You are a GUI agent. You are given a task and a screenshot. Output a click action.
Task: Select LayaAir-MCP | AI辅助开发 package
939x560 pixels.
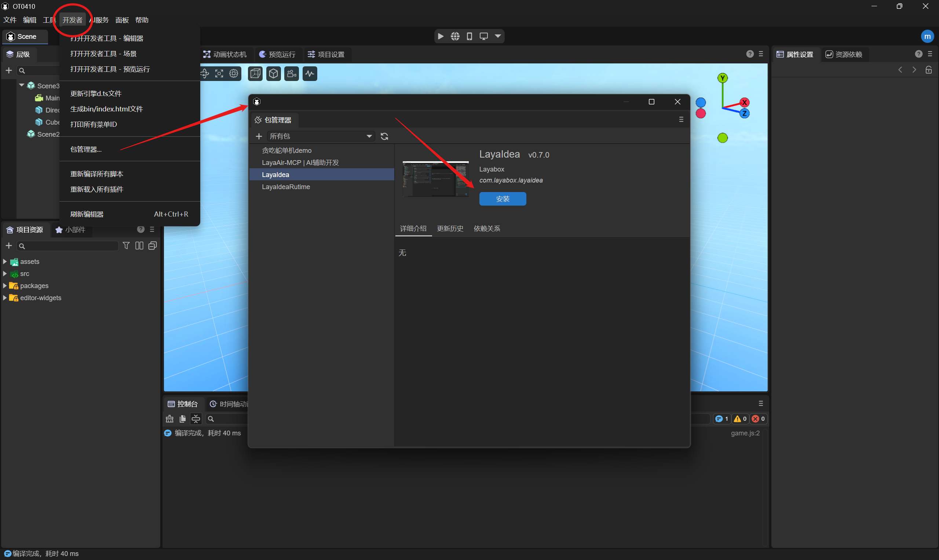322,163
